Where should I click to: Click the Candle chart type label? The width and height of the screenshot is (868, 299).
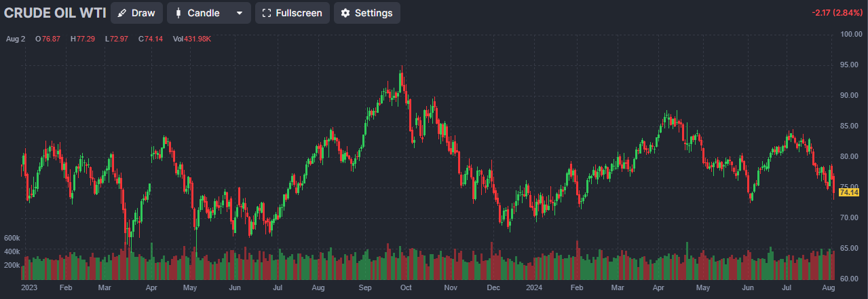tap(203, 13)
